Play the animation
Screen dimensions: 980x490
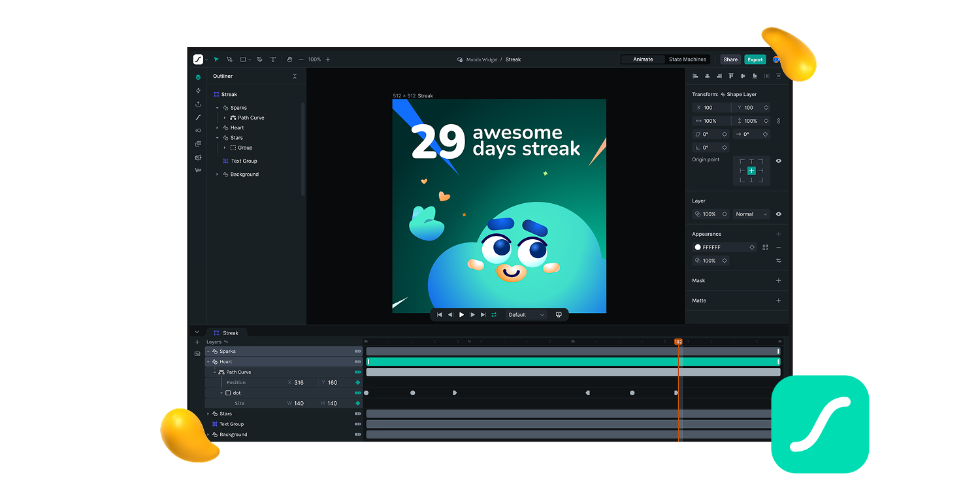pos(461,315)
